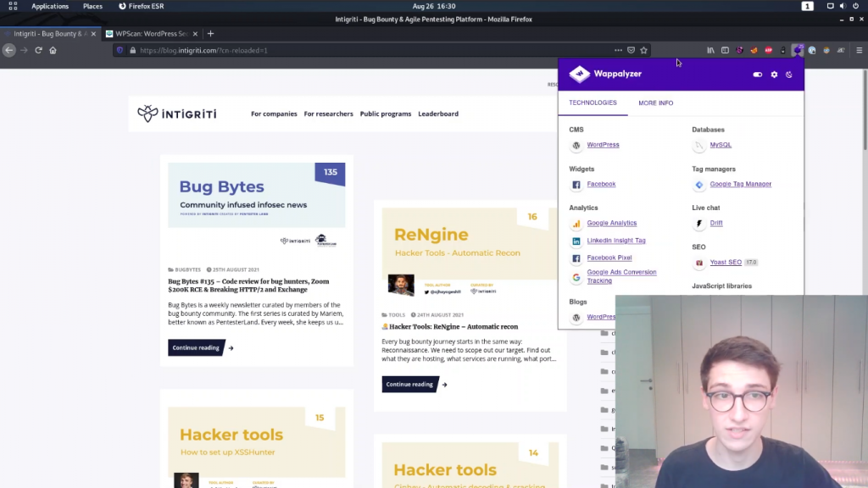Switch to WPScan WordPress Security tab

pyautogui.click(x=152, y=34)
